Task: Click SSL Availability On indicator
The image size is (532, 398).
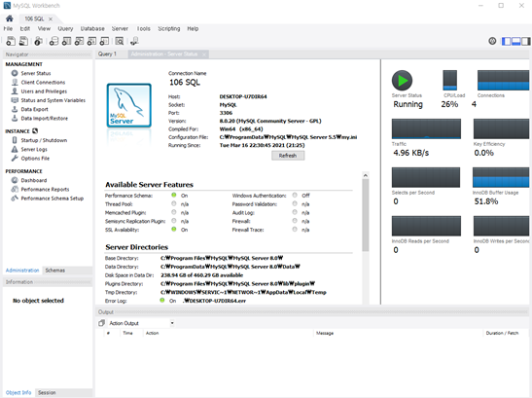Action: 174,230
